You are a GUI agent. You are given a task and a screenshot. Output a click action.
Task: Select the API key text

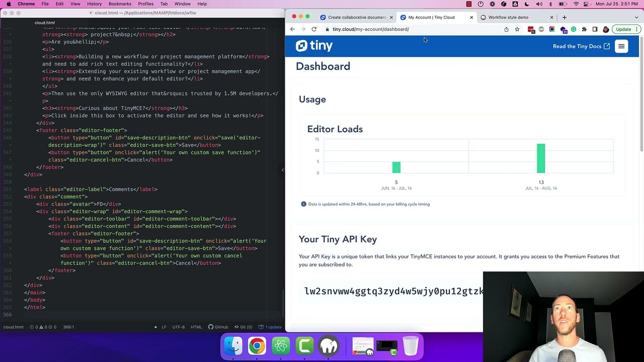pos(394,291)
